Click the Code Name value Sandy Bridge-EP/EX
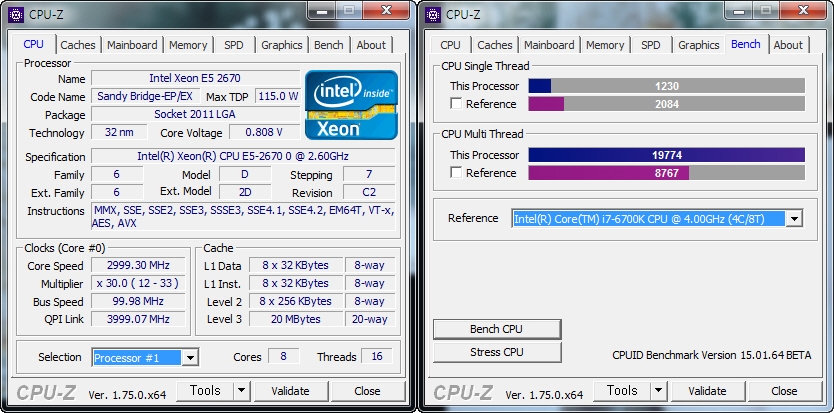The image size is (834, 413). (146, 96)
